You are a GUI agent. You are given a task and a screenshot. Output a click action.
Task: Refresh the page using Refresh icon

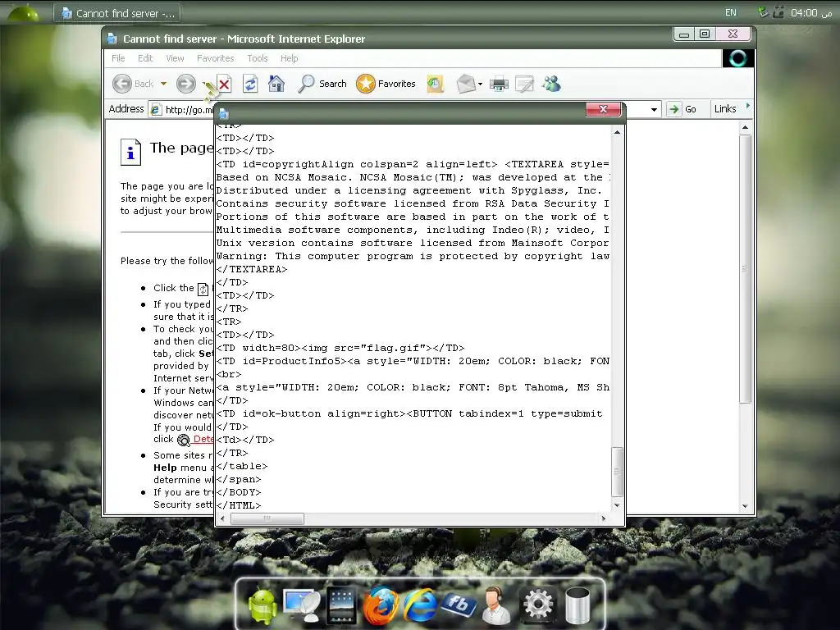tap(250, 84)
